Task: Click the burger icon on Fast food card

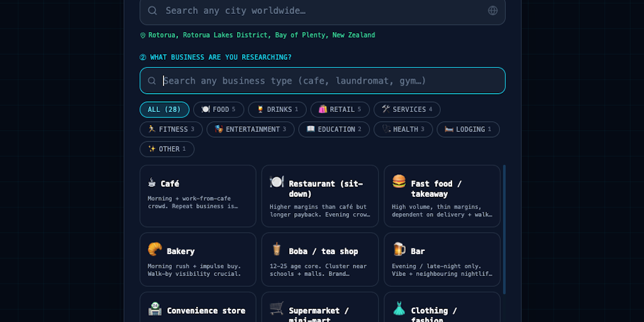Action: pos(399,181)
